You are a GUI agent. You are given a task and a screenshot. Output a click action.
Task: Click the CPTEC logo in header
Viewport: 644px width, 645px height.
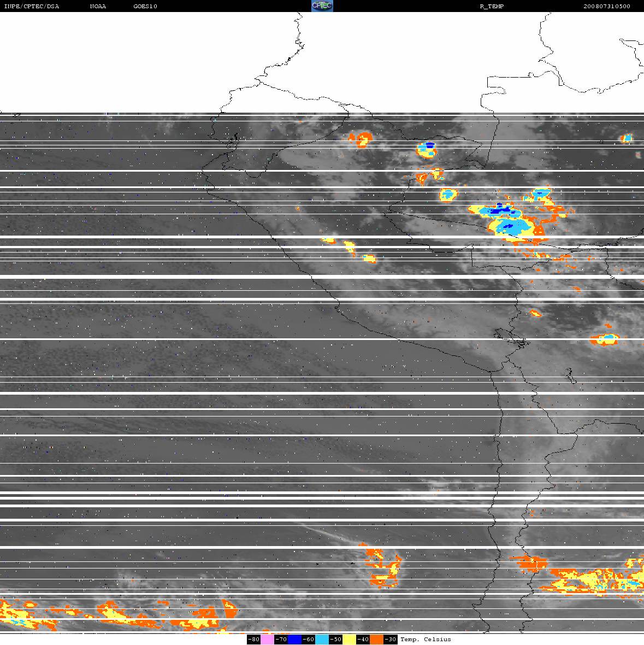322,6
